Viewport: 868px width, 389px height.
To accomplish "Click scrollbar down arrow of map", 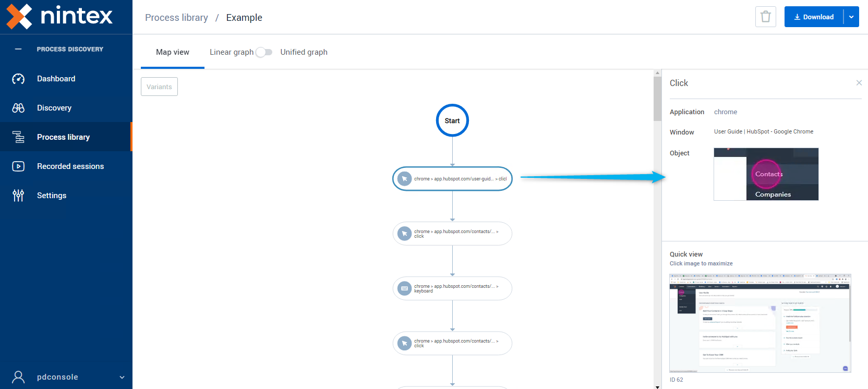I will [657, 386].
